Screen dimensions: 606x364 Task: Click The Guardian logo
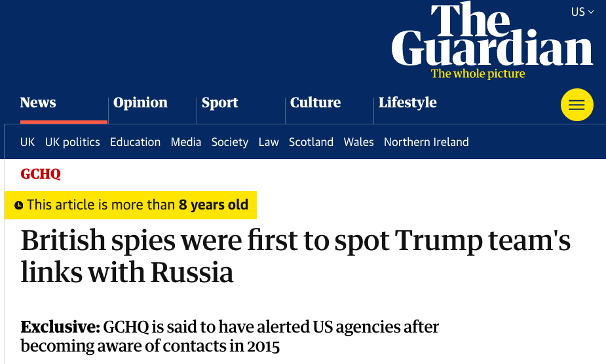pyautogui.click(x=492, y=36)
